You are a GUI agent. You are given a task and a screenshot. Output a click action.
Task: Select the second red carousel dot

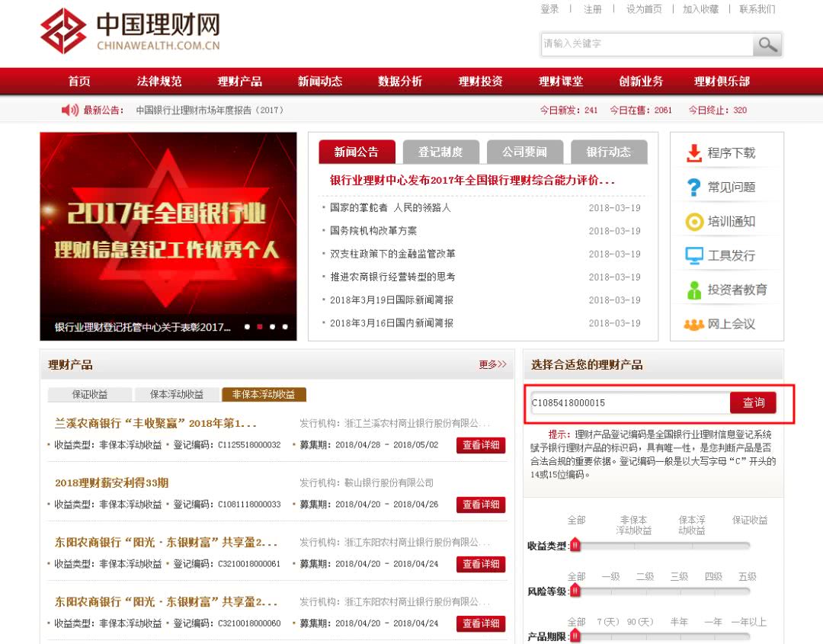point(260,326)
